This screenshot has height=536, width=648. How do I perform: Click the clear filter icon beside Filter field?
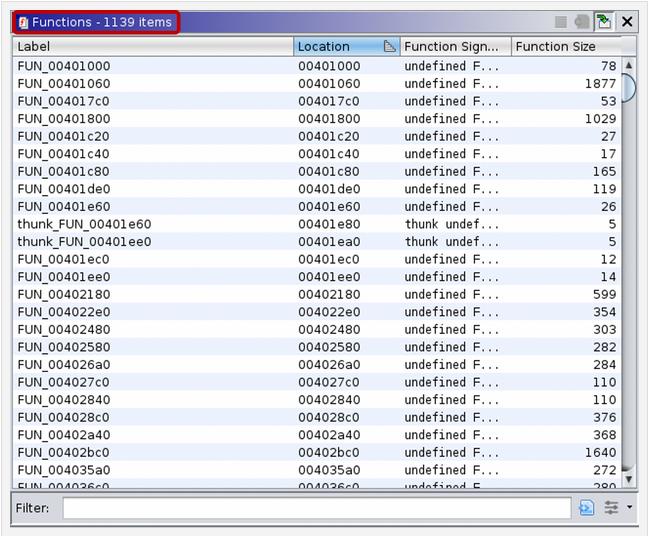586,508
